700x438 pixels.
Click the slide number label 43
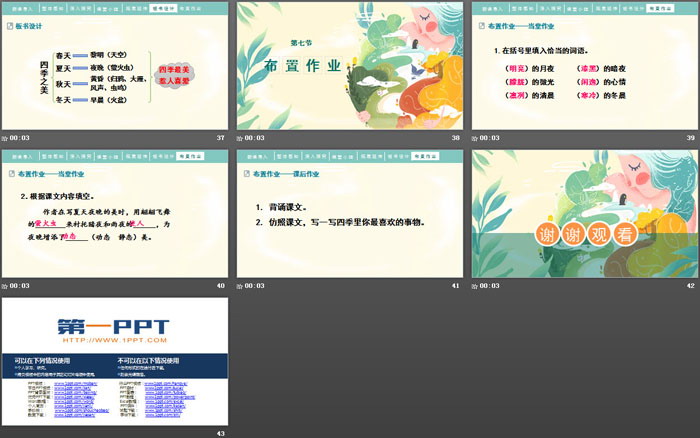click(x=221, y=434)
